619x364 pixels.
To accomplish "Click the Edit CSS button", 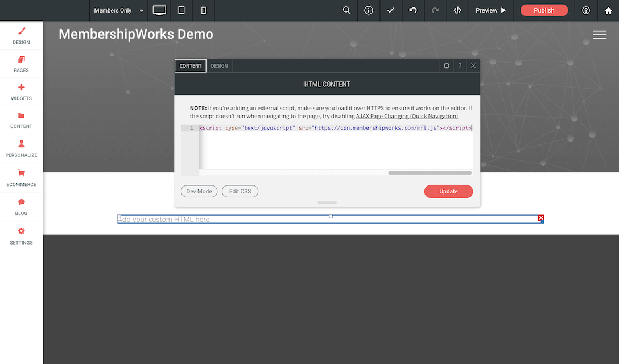I will (240, 191).
